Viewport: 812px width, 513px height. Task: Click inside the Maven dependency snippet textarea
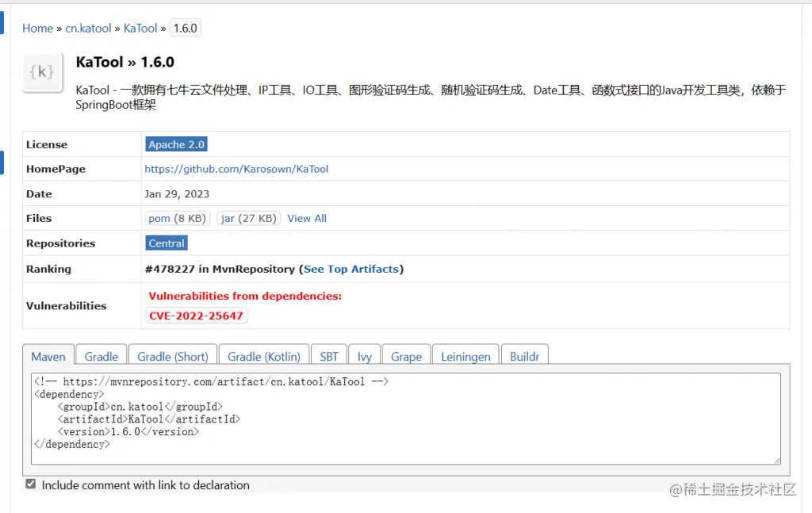[406, 419]
